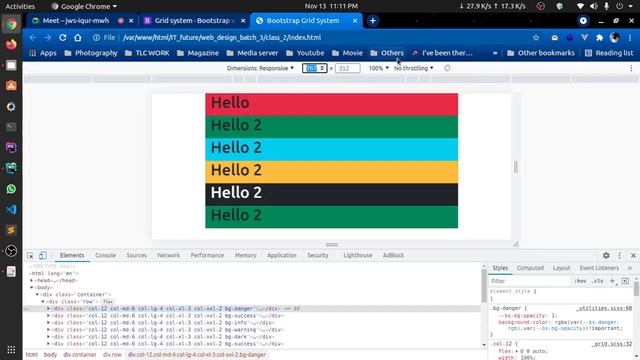Navigate back with Chrome back arrow
Image resolution: width=640 pixels, height=360 pixels.
[x=33, y=38]
